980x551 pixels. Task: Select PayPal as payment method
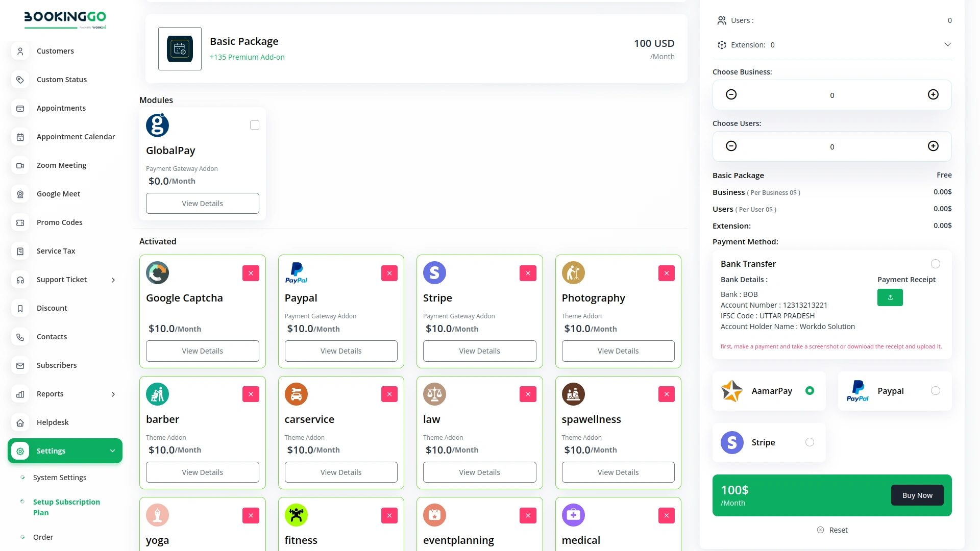coord(936,390)
